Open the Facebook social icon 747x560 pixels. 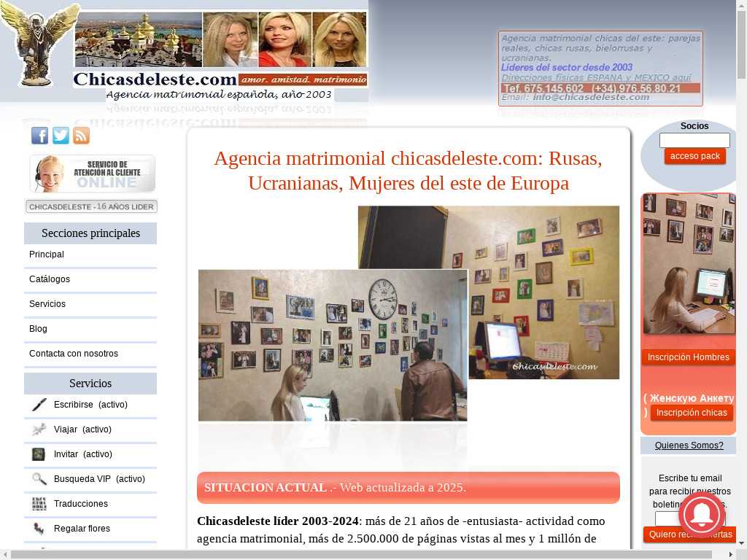39,136
